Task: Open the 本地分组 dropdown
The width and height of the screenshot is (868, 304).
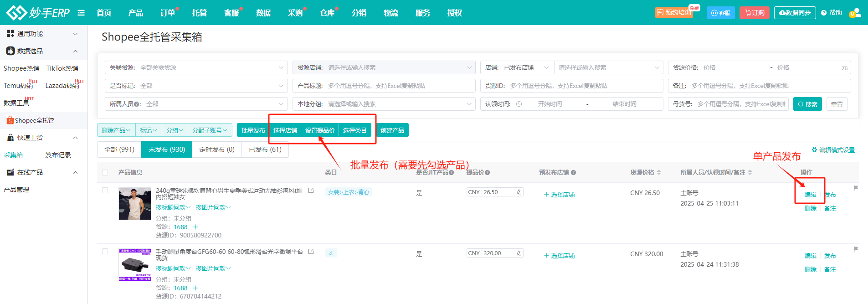Action: [x=384, y=104]
